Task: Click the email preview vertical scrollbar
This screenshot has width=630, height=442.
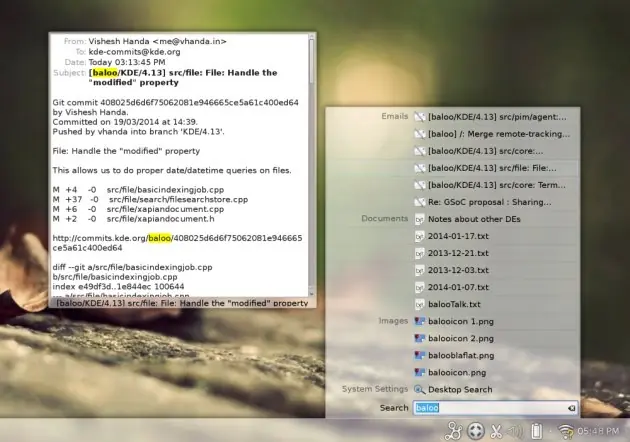Action: point(311,166)
